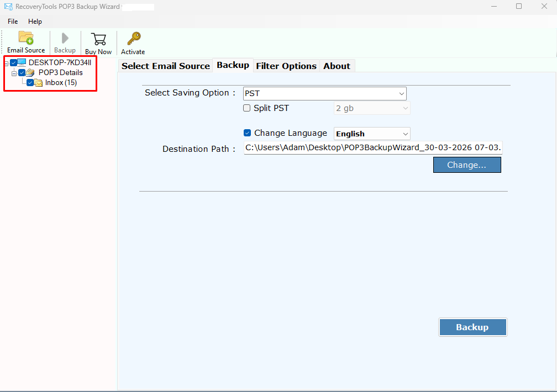
Task: Uncheck the POP3 Details checkbox
Action: [x=22, y=72]
